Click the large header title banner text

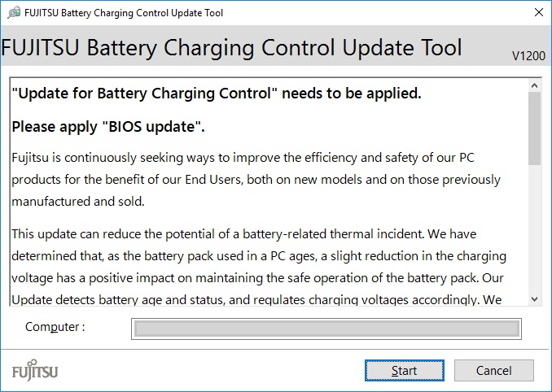(232, 47)
